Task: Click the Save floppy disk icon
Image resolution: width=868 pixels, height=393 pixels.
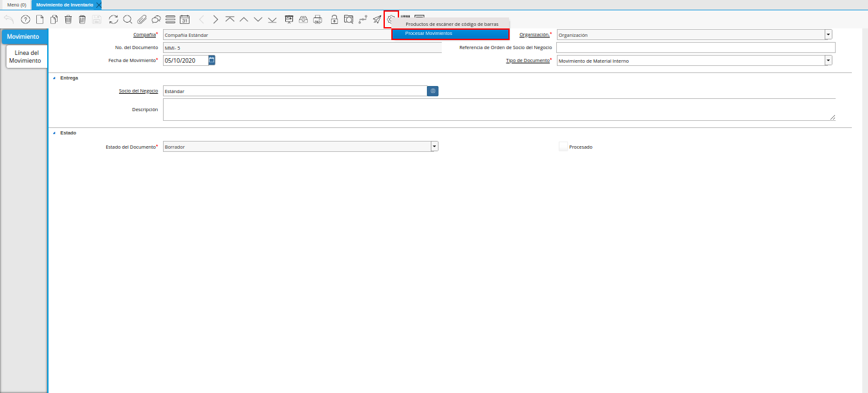Action: coord(96,19)
